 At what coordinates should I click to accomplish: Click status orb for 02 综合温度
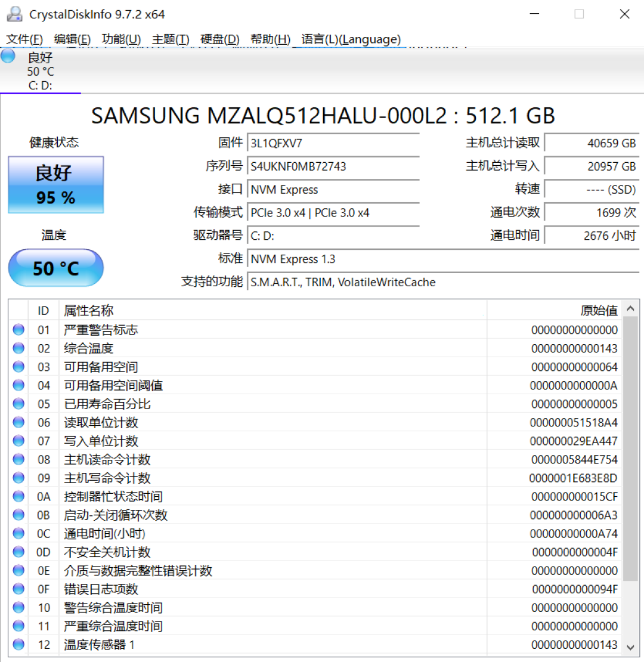click(x=18, y=348)
